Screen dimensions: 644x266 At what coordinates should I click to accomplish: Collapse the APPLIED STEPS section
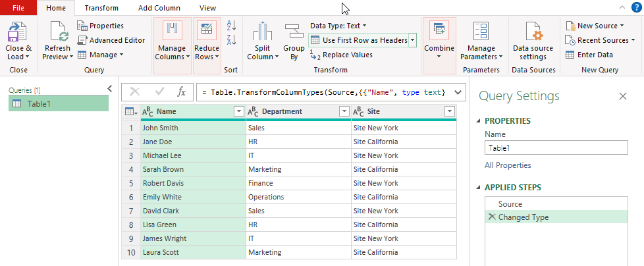click(478, 188)
